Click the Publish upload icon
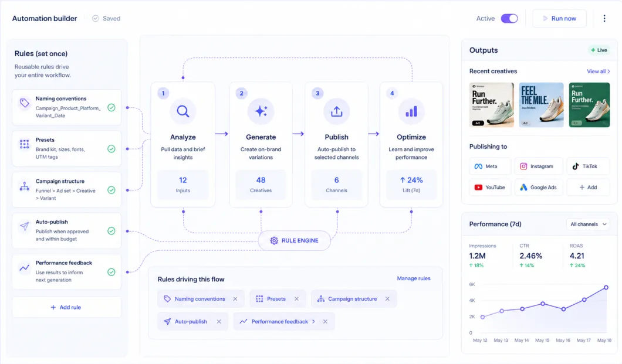 (x=336, y=111)
